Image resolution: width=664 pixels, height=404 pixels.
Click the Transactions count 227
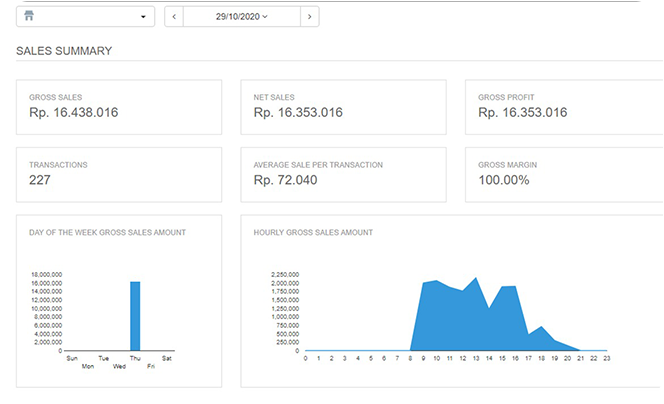click(x=40, y=180)
